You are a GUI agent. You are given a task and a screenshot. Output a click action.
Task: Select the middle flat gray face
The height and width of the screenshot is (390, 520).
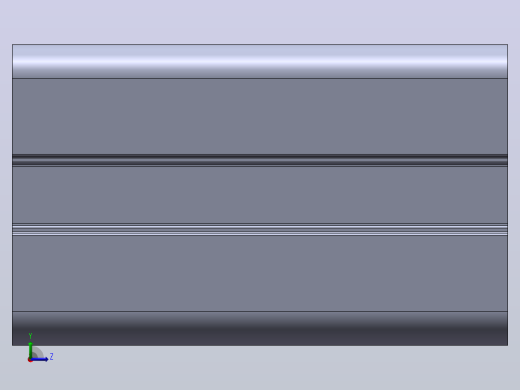(260, 195)
